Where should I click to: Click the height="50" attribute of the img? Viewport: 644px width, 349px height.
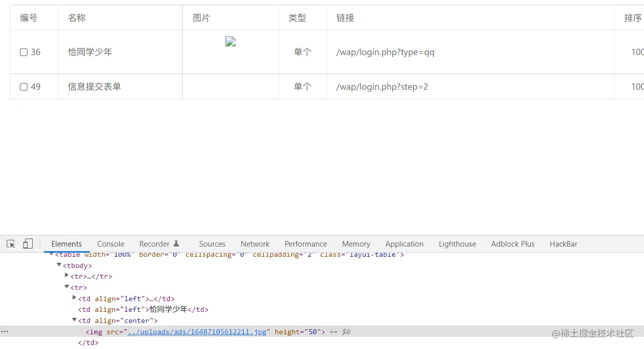(298, 332)
